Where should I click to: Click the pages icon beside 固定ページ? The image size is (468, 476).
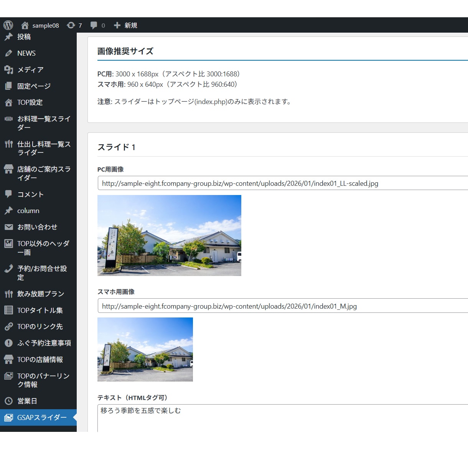8,86
